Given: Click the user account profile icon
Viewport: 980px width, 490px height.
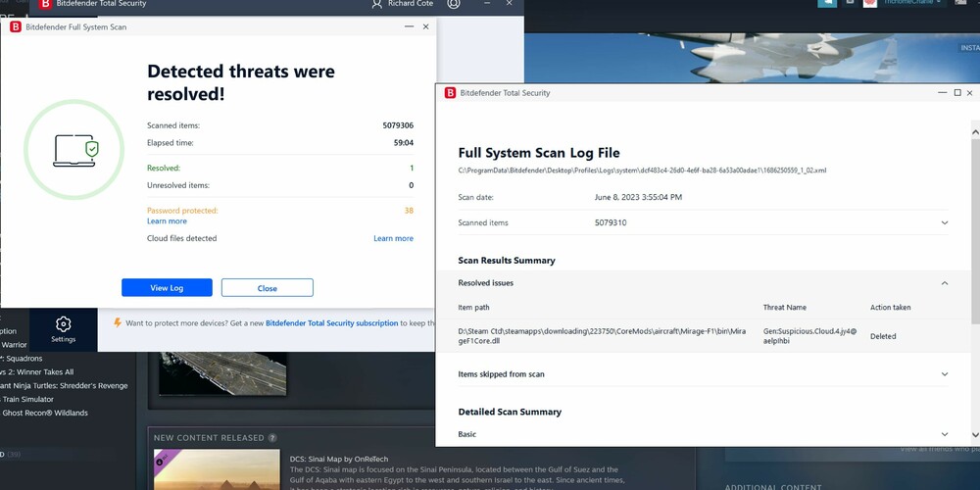Looking at the screenshot, I should pyautogui.click(x=454, y=4).
